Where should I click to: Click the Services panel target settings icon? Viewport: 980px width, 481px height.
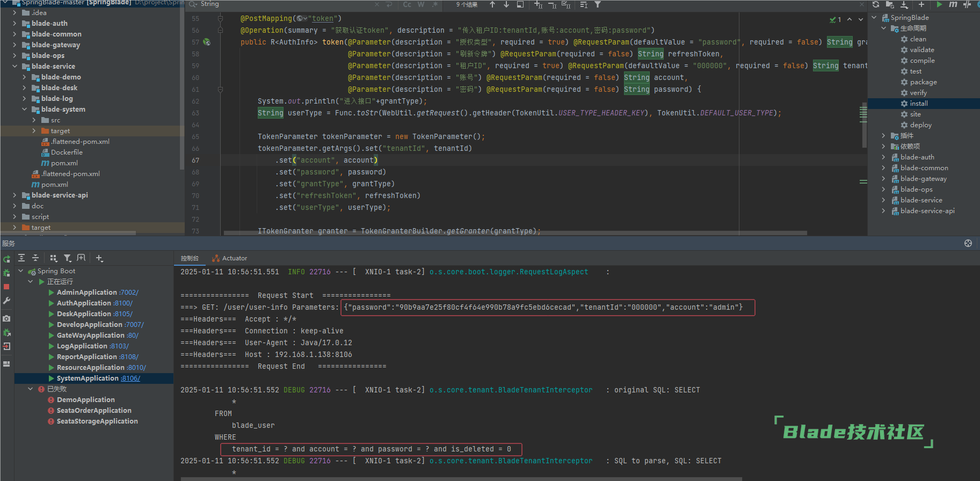click(x=968, y=243)
